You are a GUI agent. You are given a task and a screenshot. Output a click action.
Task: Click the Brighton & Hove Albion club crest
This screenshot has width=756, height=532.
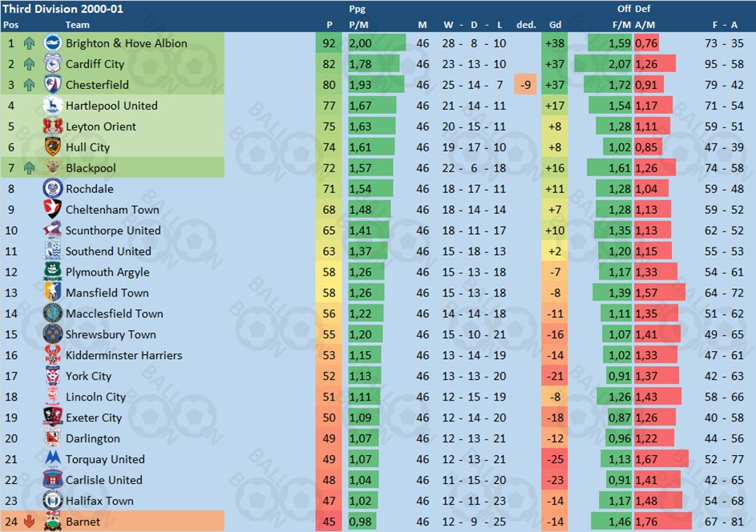(x=53, y=43)
